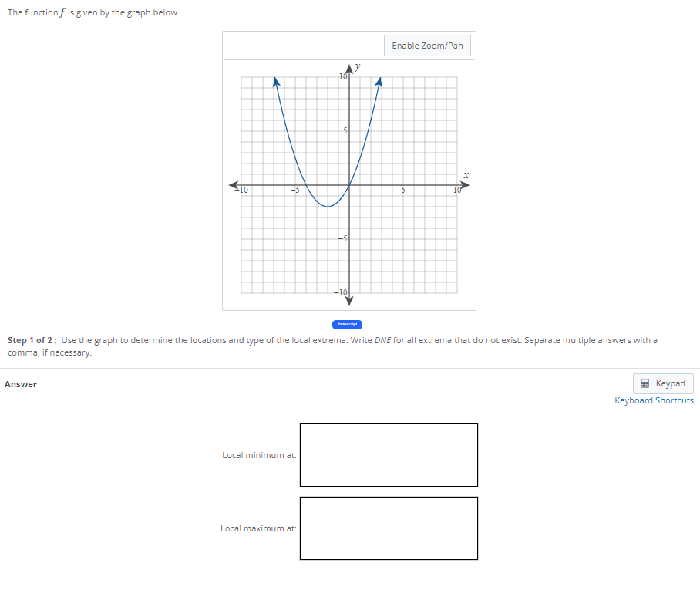Click the x-axis label on the graph
The image size is (700, 597).
466,174
